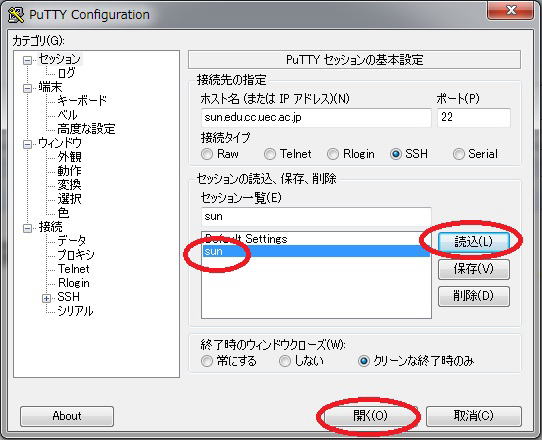Select the sun saved session
Screen dimensions: 542x440
(316, 251)
